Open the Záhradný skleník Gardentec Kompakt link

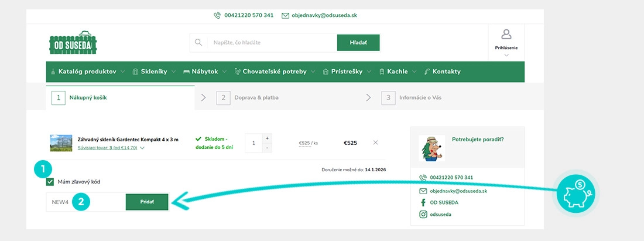pos(128,140)
